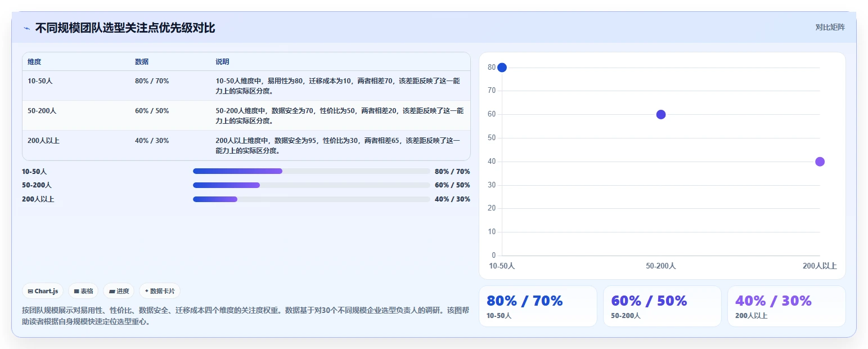
Task: Click the chart data point at 80
Action: coord(502,68)
